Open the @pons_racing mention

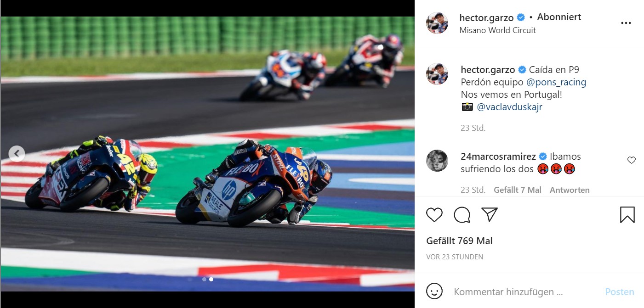(556, 82)
